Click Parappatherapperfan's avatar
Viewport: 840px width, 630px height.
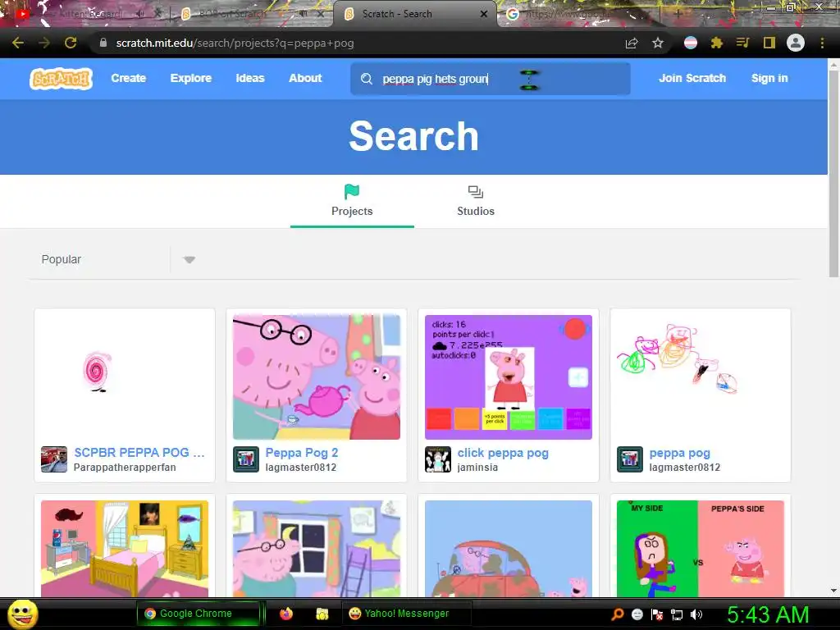pyautogui.click(x=54, y=459)
